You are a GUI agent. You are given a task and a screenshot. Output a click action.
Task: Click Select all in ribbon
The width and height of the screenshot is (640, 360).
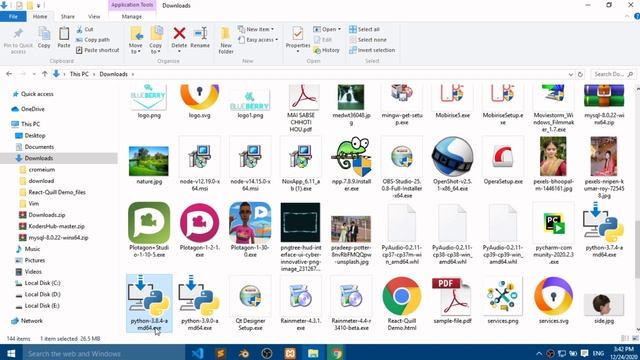coord(364,29)
